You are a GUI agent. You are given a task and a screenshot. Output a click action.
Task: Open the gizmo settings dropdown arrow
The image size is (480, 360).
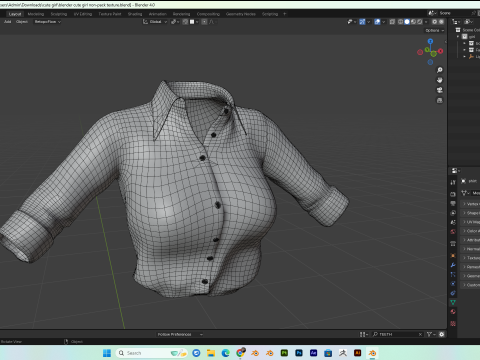(368, 22)
